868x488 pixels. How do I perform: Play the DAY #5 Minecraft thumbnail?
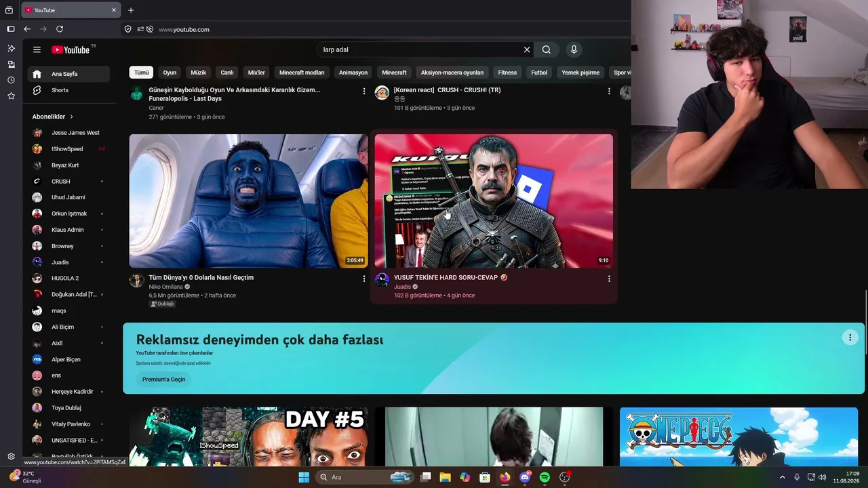[x=248, y=436]
